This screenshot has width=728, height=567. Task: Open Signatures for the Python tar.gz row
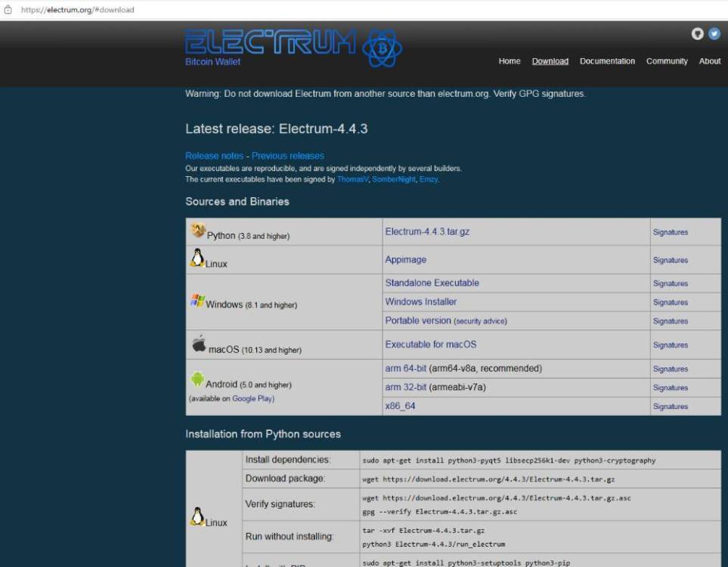pos(670,232)
